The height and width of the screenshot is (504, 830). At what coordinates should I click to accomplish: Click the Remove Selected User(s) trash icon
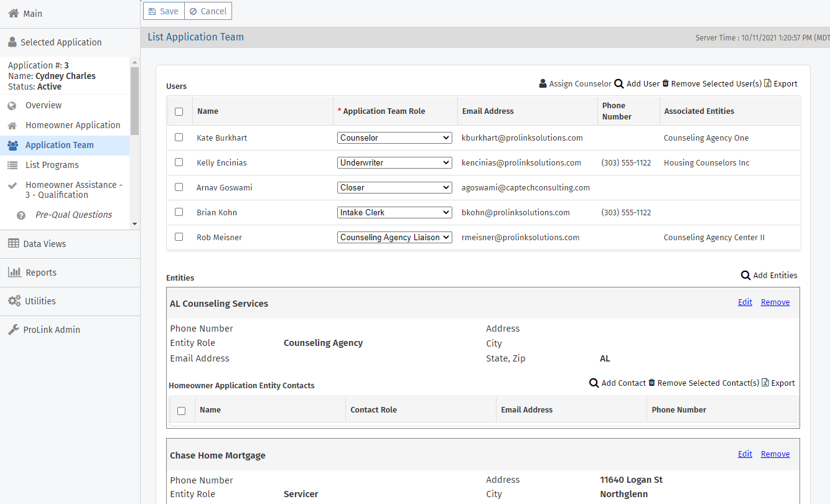[665, 83]
